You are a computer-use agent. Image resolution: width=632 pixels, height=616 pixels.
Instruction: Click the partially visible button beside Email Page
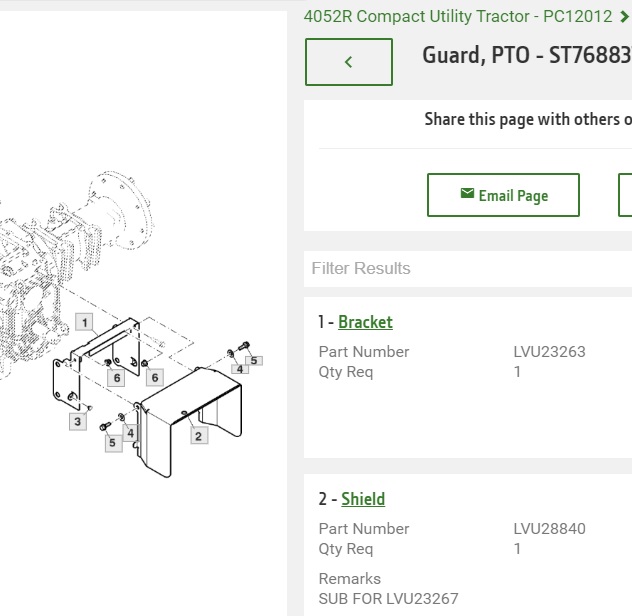[625, 195]
